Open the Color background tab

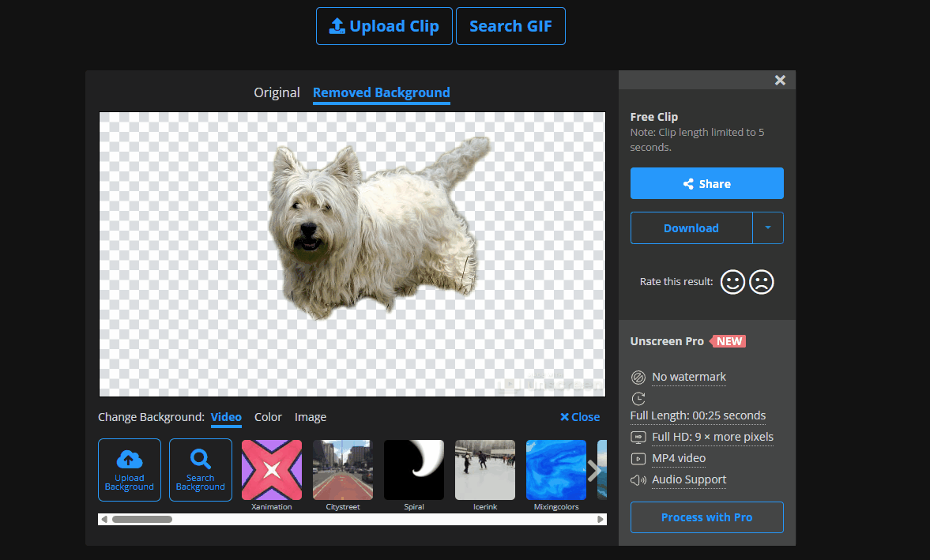click(268, 417)
